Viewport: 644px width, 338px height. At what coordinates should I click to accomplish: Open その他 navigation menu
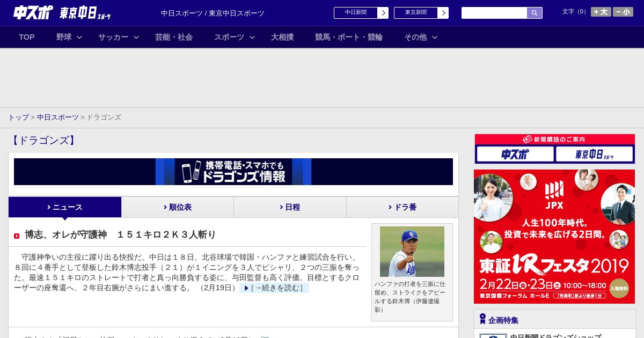[415, 37]
